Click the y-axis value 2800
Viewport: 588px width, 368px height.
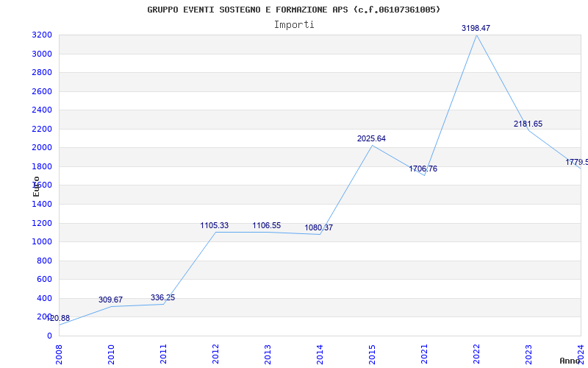[42, 72]
